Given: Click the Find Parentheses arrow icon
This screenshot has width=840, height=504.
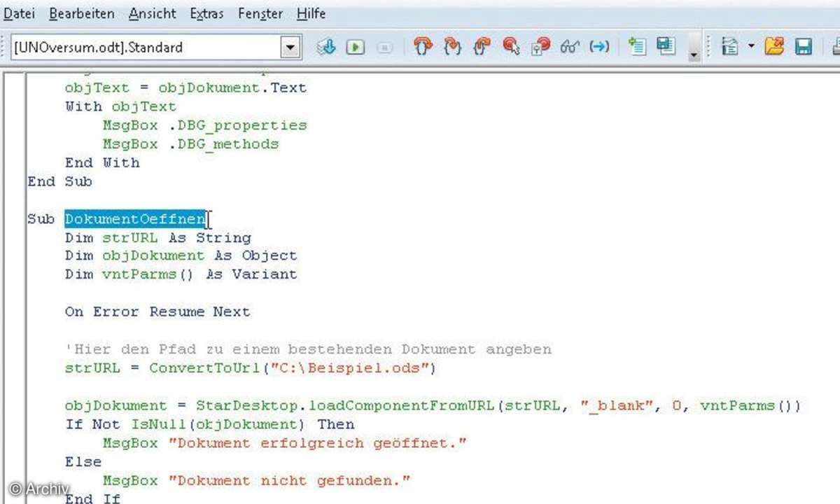Looking at the screenshot, I should (x=599, y=47).
